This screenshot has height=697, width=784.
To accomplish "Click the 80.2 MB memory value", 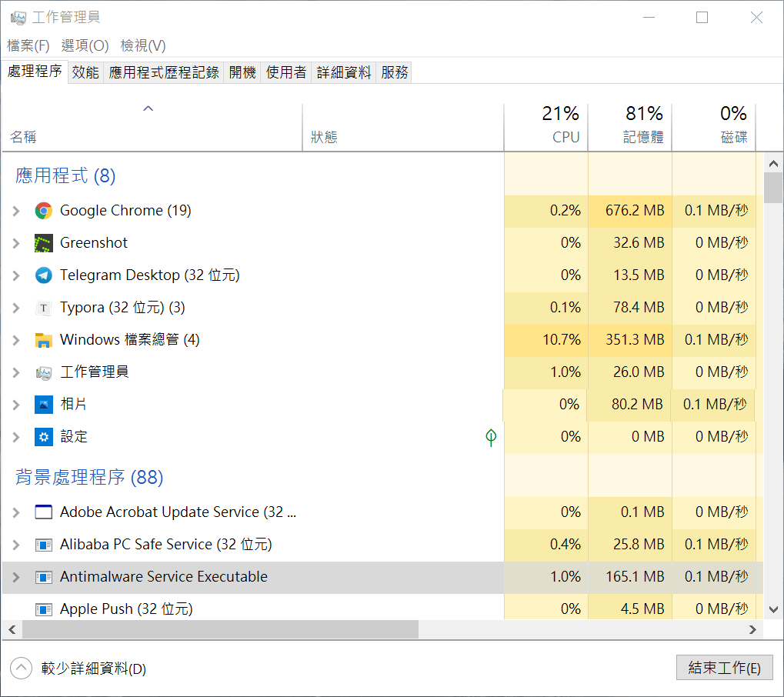I will click(x=637, y=405).
